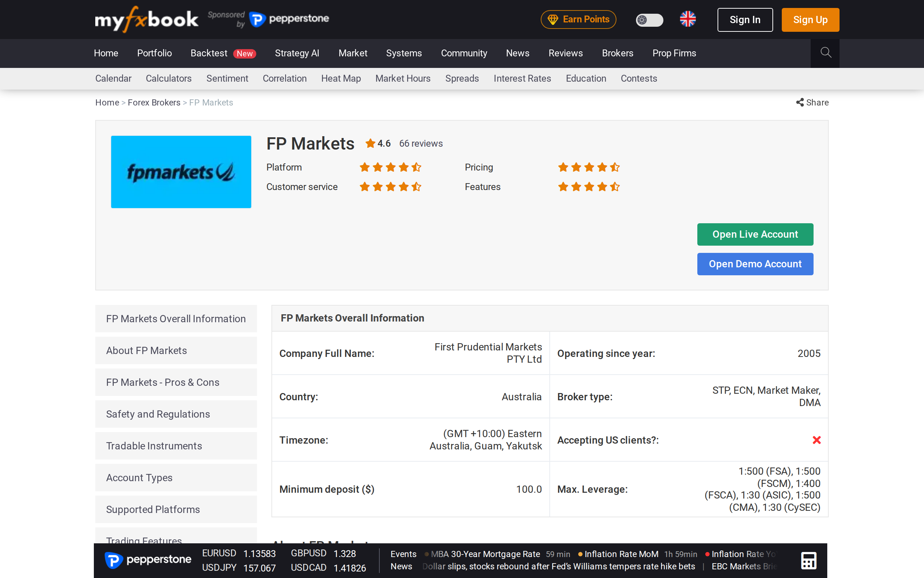This screenshot has height=578, width=924.
Task: Open Pepperstone sponsor logo in header
Action: tap(289, 19)
